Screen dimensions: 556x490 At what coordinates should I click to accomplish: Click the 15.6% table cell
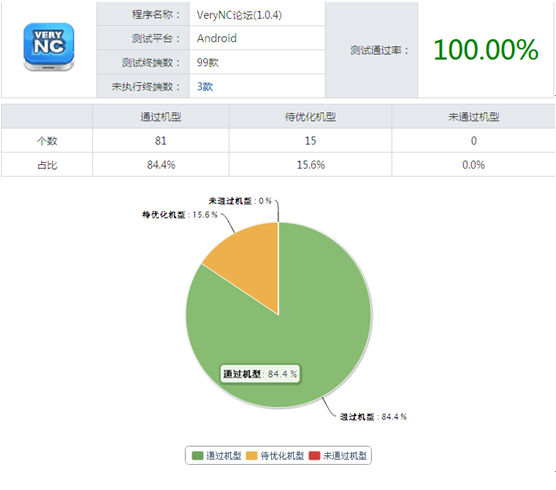pyautogui.click(x=311, y=165)
